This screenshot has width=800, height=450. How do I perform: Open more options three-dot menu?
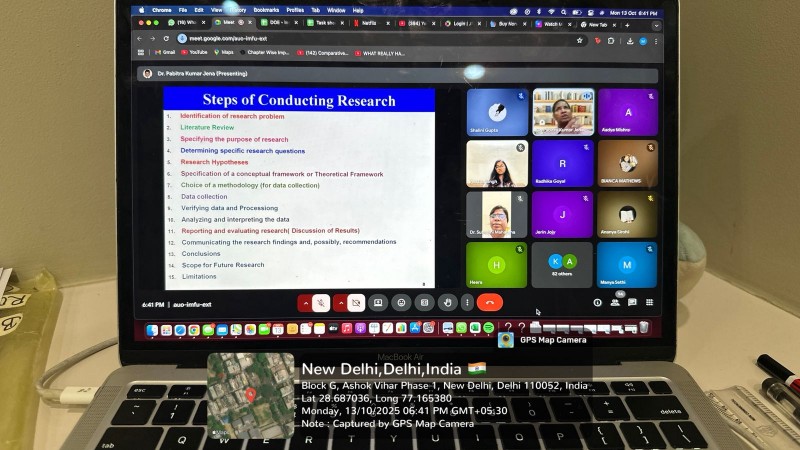(467, 302)
